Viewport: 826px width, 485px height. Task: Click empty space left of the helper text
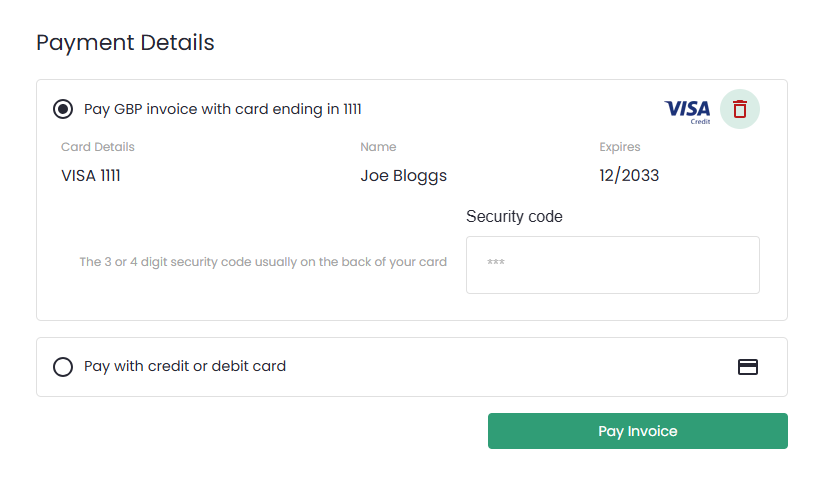pos(60,263)
